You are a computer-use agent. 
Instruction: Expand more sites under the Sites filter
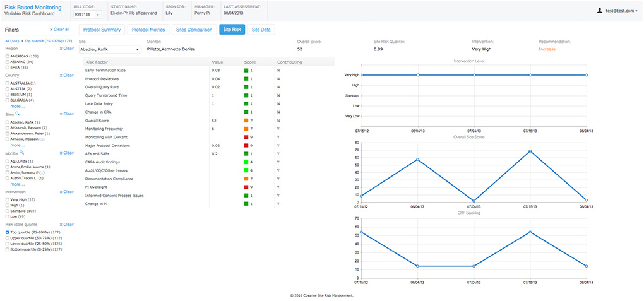tap(17, 145)
